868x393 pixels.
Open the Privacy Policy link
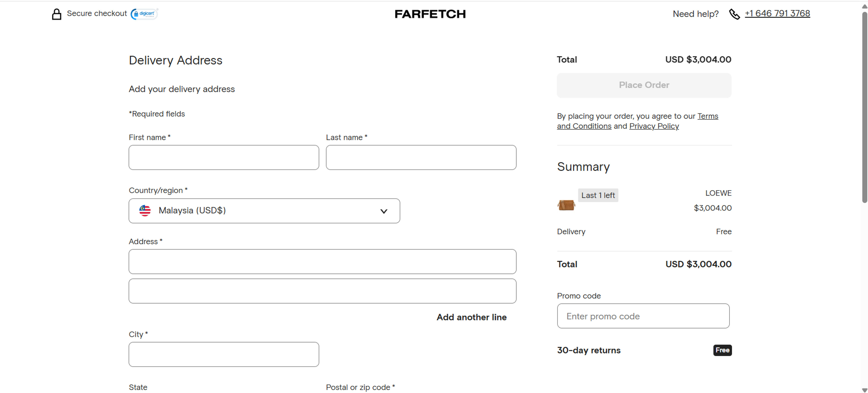pyautogui.click(x=654, y=126)
